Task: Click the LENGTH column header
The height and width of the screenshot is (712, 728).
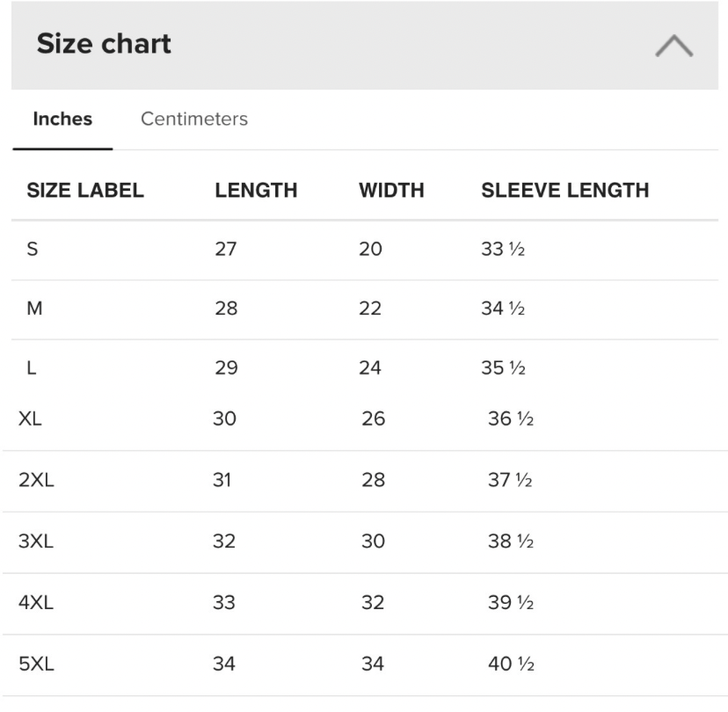Action: click(256, 190)
